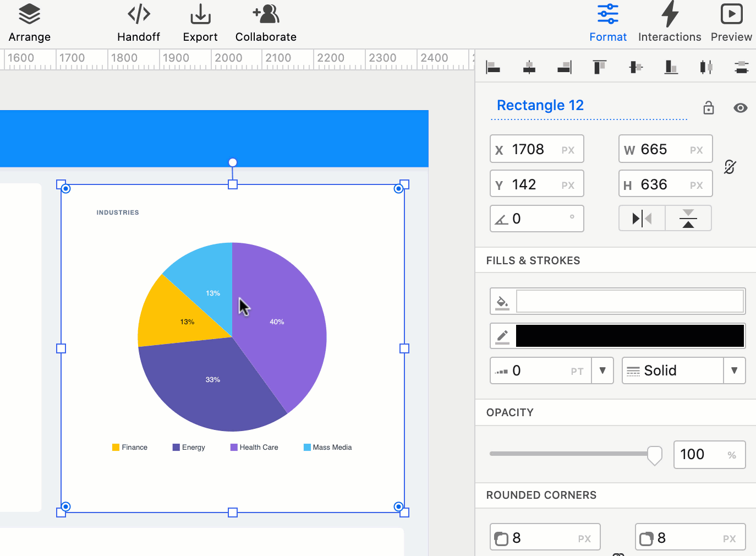Viewport: 756px width, 556px height.
Task: Click the black stroke color swatch
Action: pyautogui.click(x=629, y=336)
